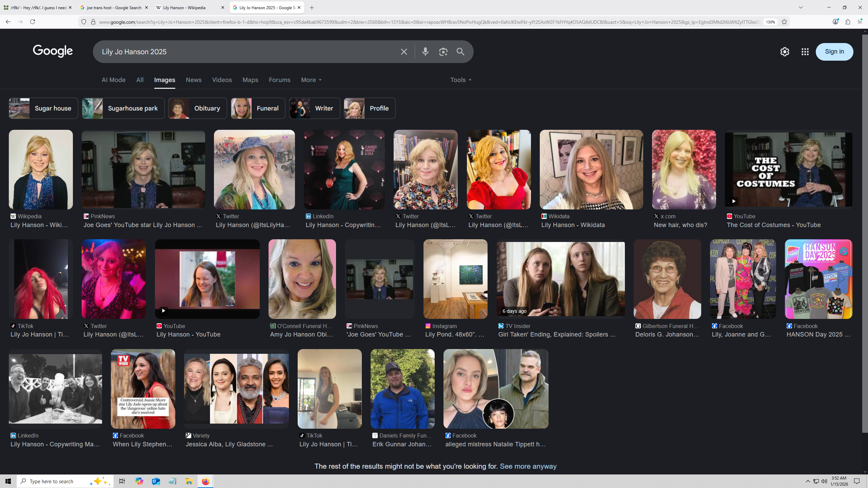Select the Obituary suggestion chip
Screen dimensions: 868x488
pyautogui.click(x=198, y=108)
